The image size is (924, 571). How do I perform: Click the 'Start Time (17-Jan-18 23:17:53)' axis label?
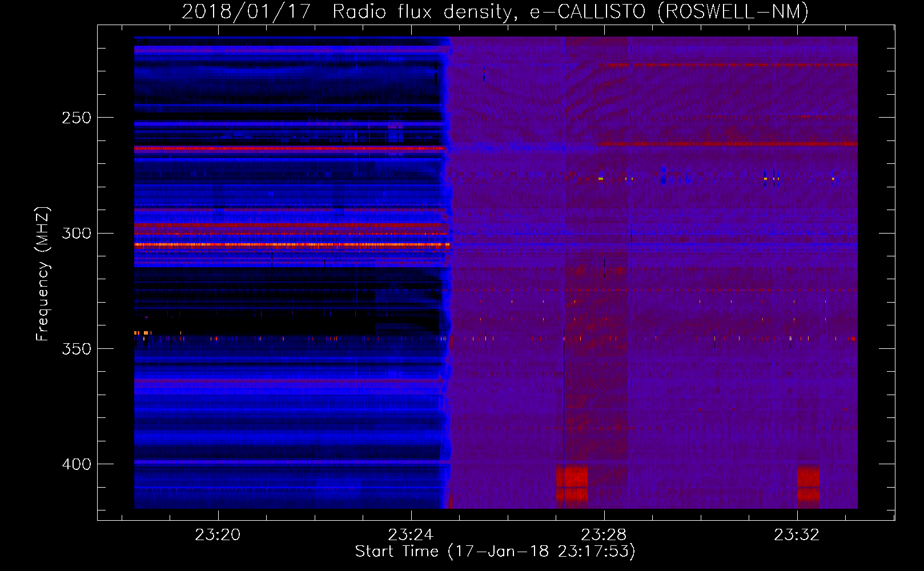click(x=495, y=552)
